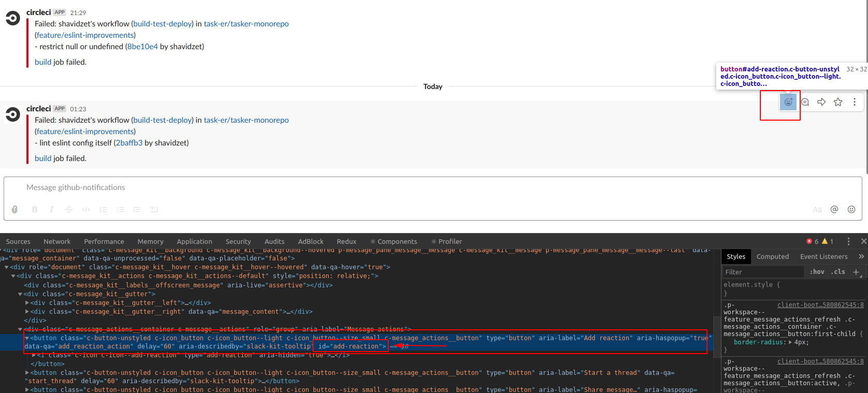Toggle strikethrough formatting in the composer

[x=69, y=209]
